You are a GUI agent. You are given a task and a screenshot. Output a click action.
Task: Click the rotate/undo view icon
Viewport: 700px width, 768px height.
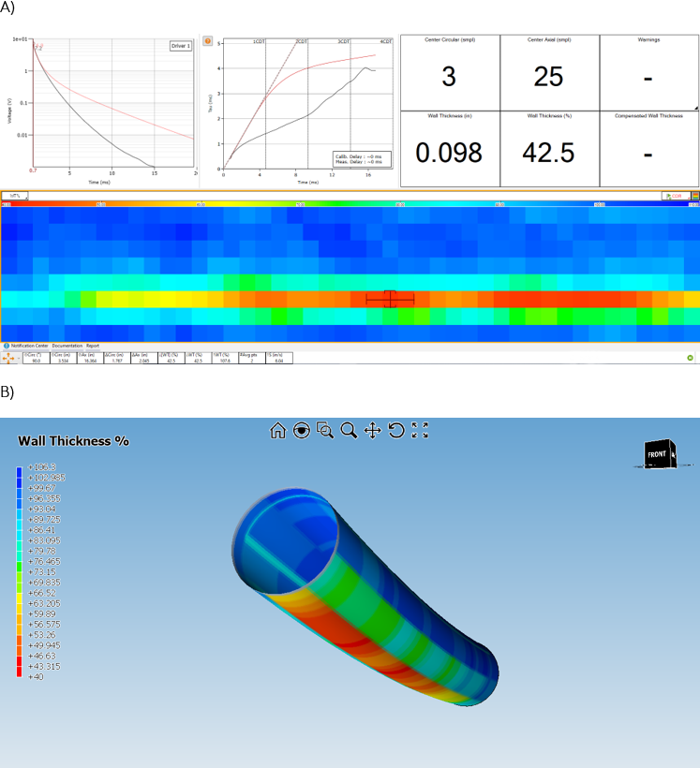point(396,430)
